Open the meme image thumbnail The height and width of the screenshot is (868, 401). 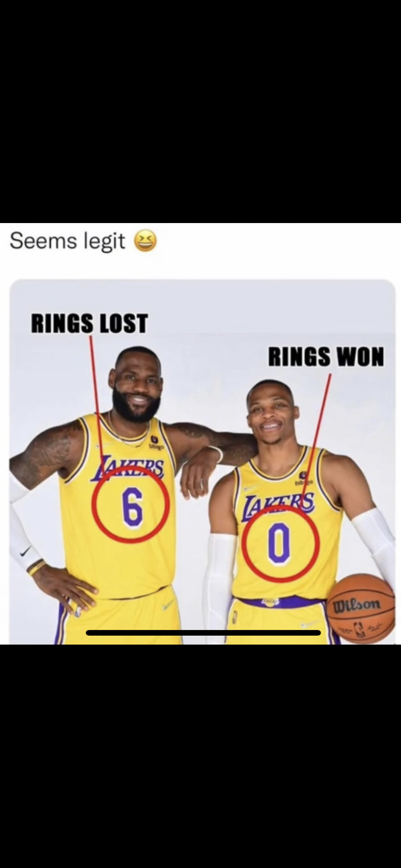(x=202, y=462)
